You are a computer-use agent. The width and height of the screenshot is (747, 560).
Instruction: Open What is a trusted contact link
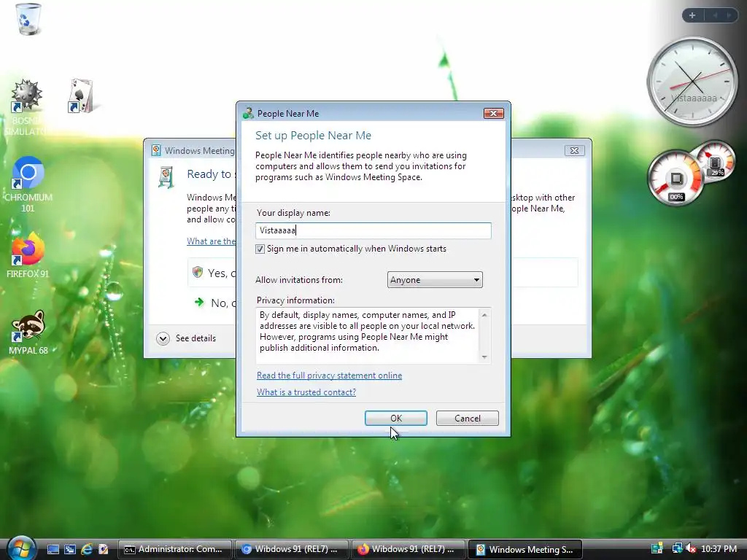[306, 392]
